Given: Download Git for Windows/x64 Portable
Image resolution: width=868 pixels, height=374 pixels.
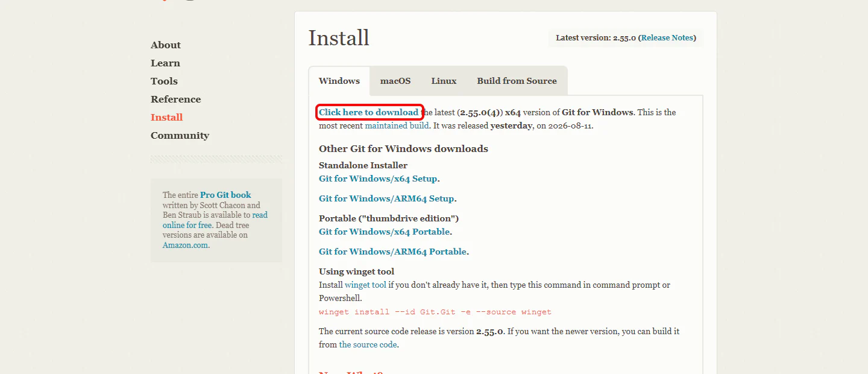Looking at the screenshot, I should click(x=384, y=232).
